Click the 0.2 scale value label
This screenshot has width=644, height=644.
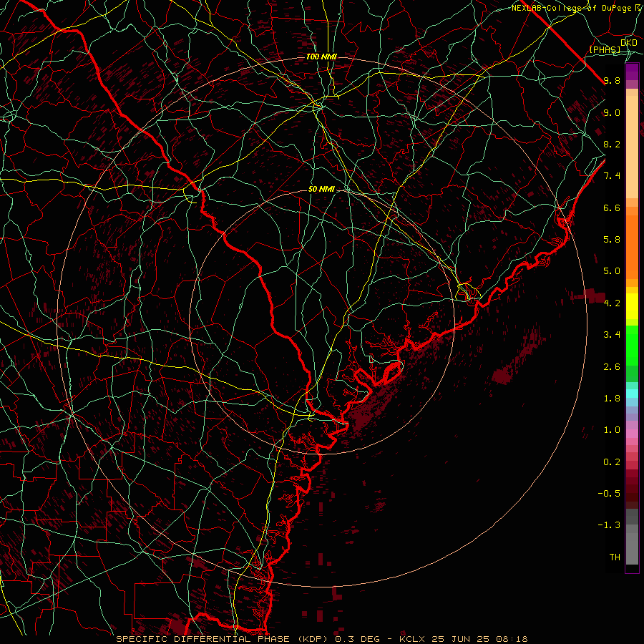612,462
